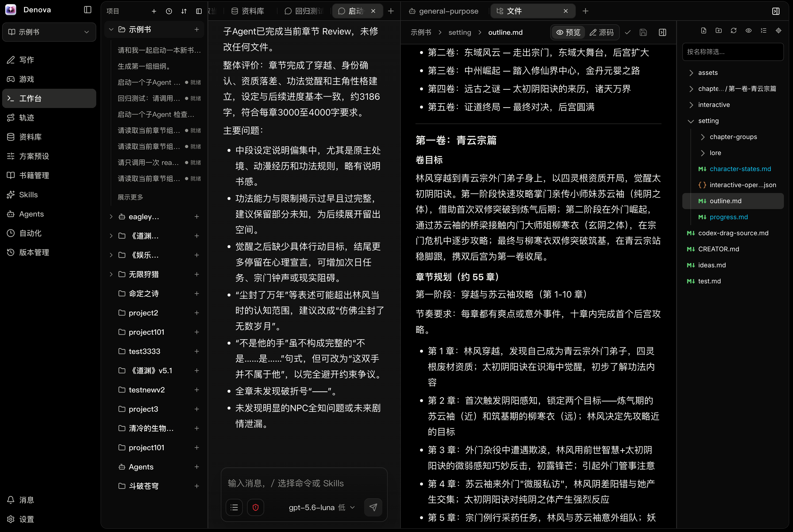Click the 按名称筛选 filter field
The width and height of the screenshot is (793, 532).
click(733, 52)
